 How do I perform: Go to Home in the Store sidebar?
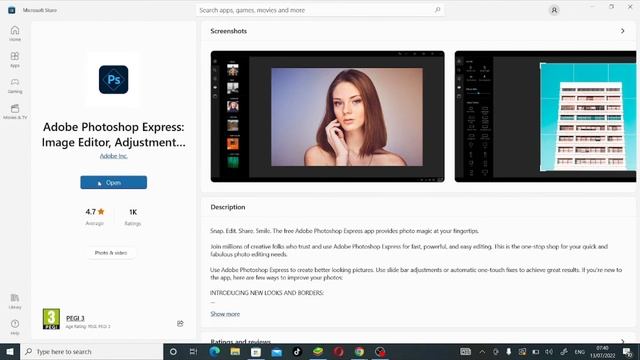click(x=15, y=33)
